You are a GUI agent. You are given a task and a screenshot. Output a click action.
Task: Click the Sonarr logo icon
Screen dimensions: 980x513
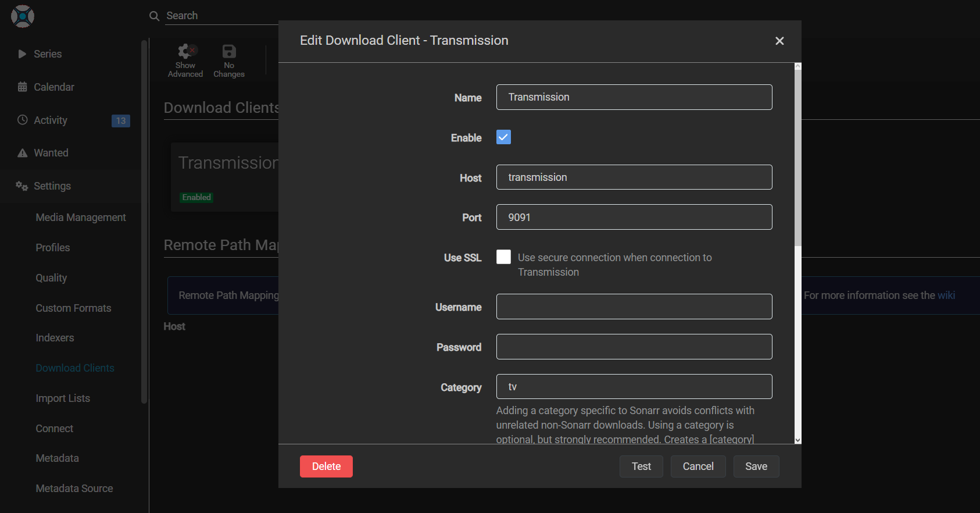(23, 16)
